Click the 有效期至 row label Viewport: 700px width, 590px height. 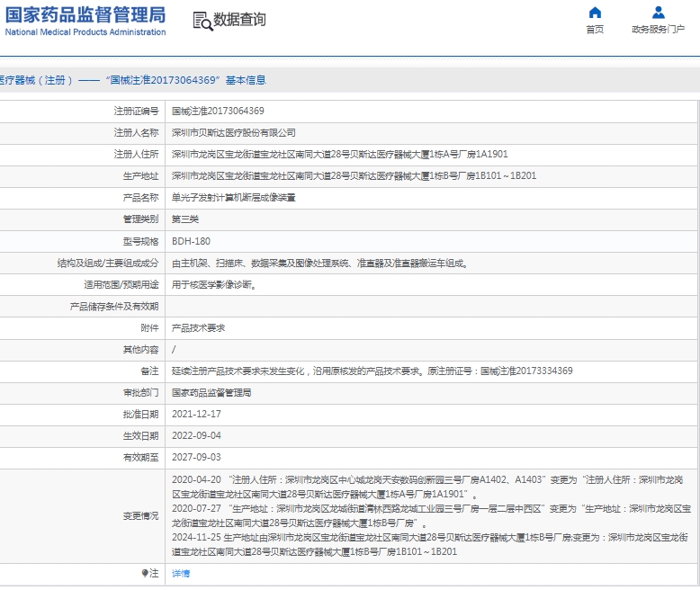coord(140,458)
